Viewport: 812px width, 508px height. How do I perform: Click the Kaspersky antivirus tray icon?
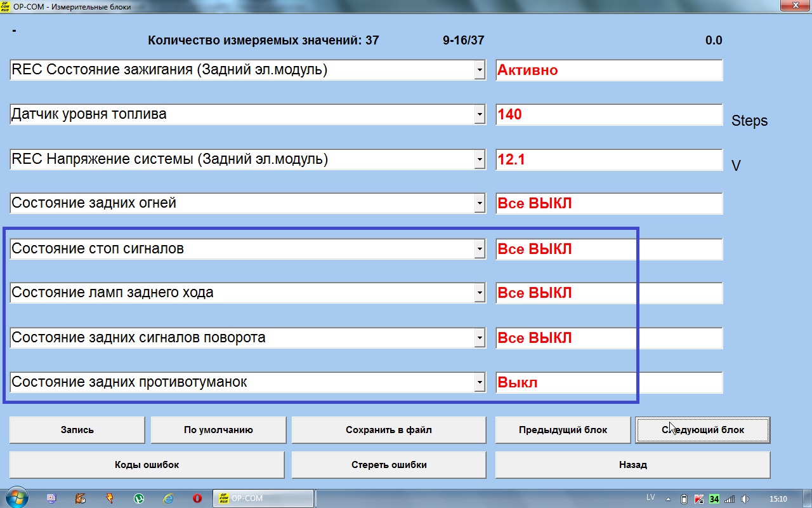[x=699, y=498]
